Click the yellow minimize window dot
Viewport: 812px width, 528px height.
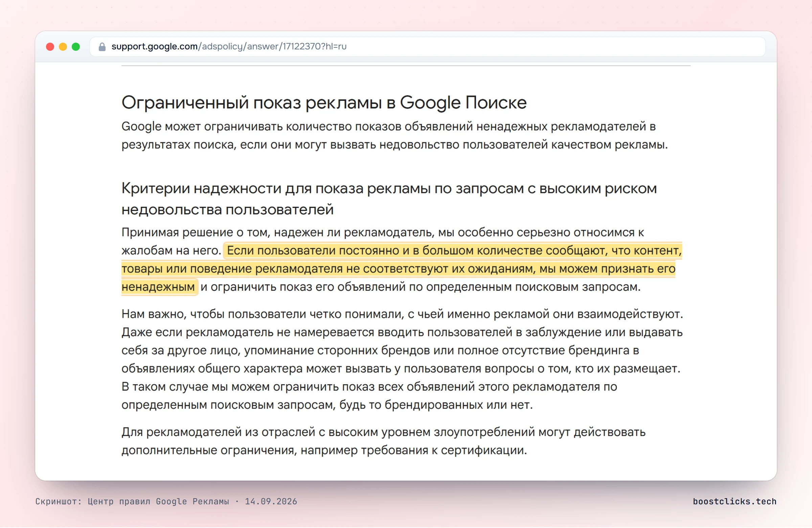click(x=63, y=47)
